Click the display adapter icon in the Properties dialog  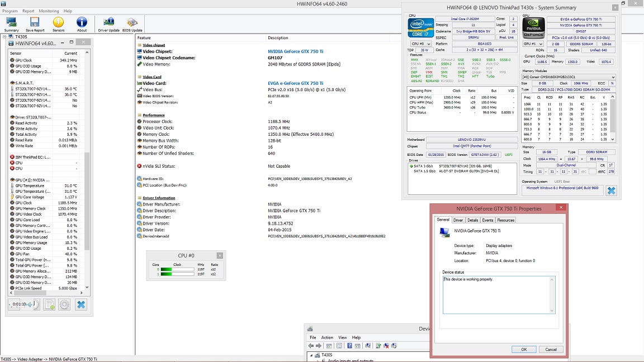(444, 232)
